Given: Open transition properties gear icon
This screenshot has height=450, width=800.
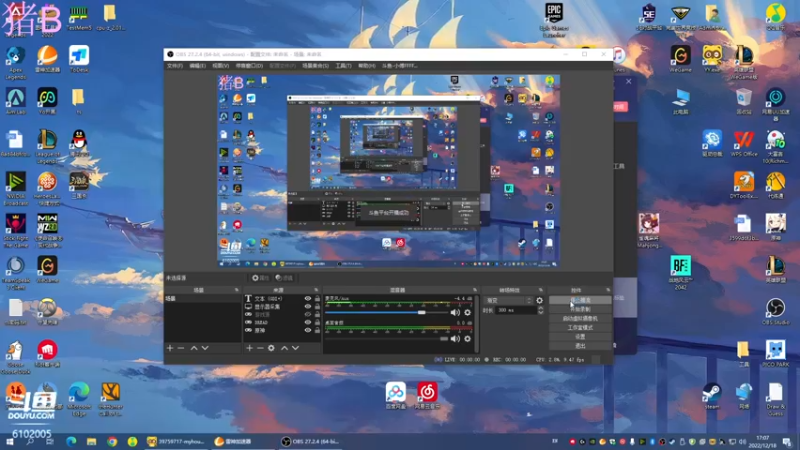Looking at the screenshot, I should pos(540,301).
